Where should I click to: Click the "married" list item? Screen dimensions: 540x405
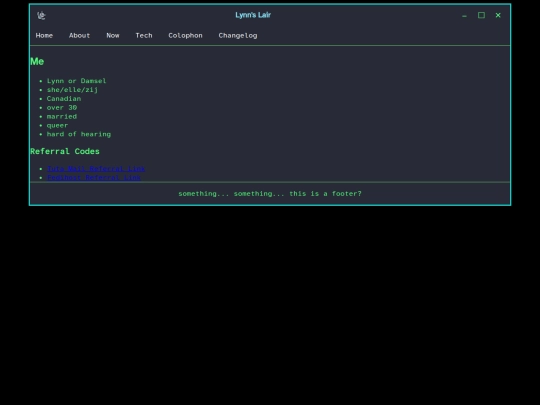pos(62,117)
